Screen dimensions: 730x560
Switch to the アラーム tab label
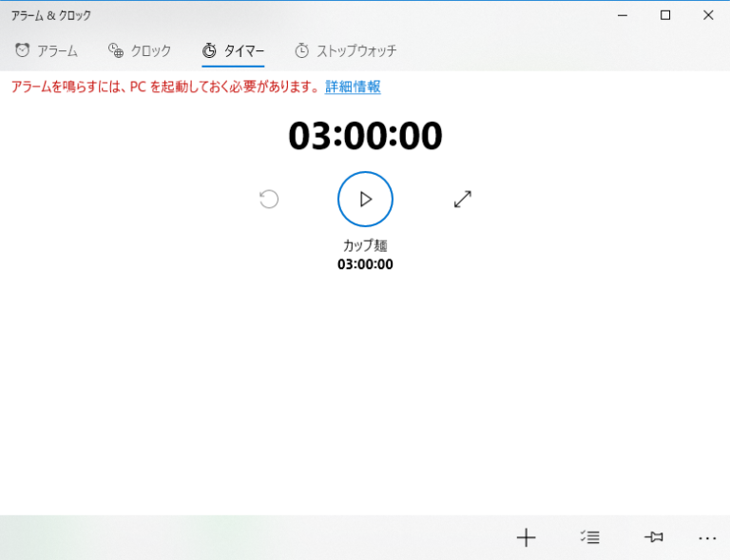point(57,51)
